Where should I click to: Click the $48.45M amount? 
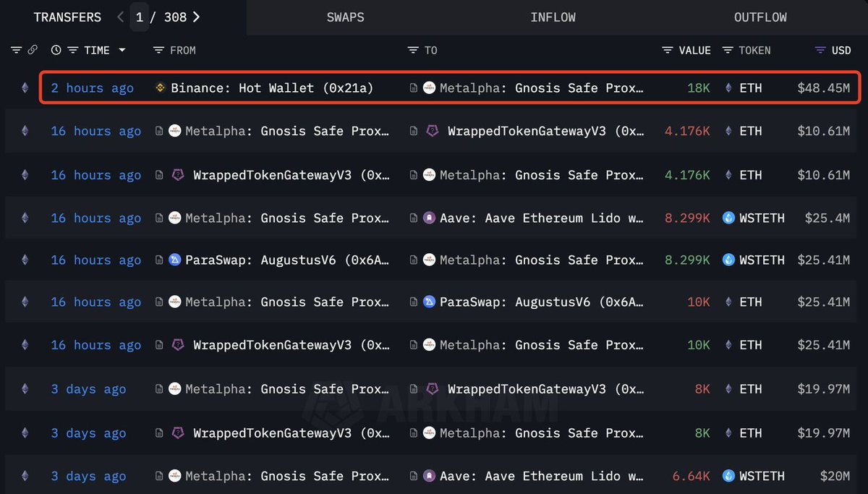(823, 88)
